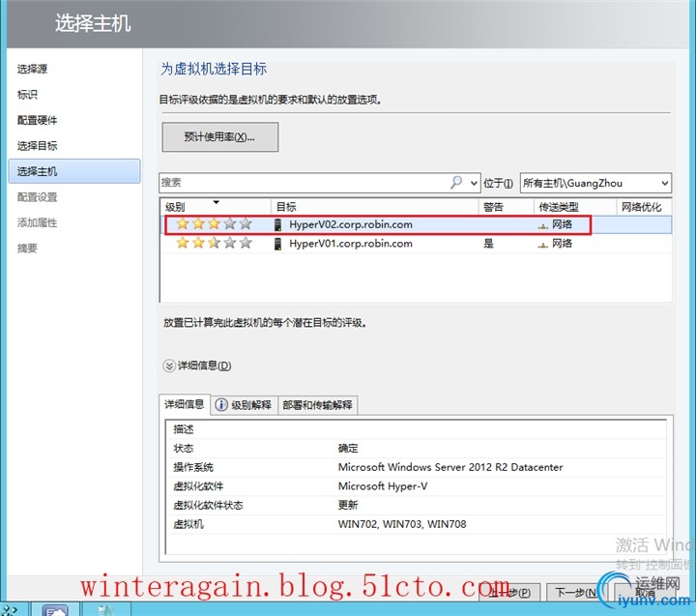
Task: Click the info icon on 级别解释 tab
Action: tap(221, 404)
